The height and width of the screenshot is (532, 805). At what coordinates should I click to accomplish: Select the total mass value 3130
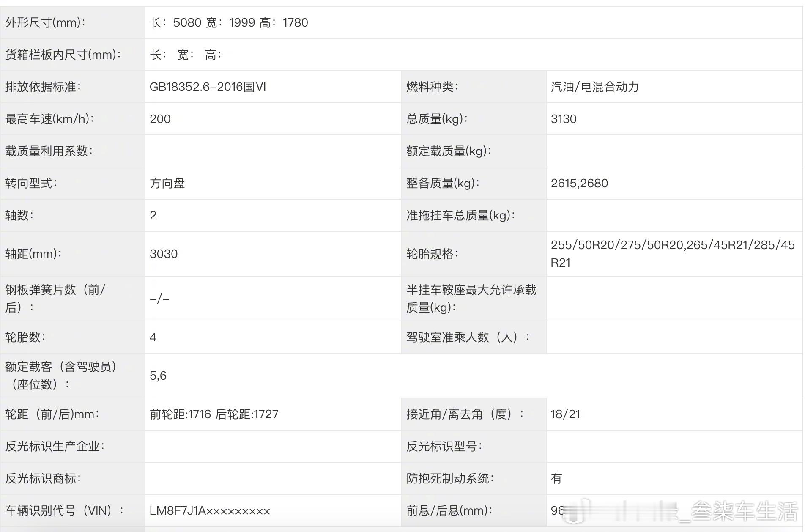564,119
